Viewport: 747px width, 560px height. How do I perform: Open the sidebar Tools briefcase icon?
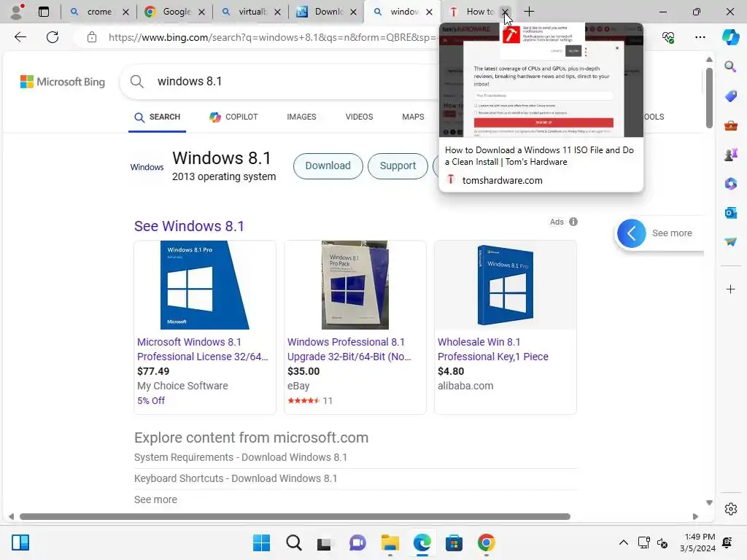pos(730,125)
